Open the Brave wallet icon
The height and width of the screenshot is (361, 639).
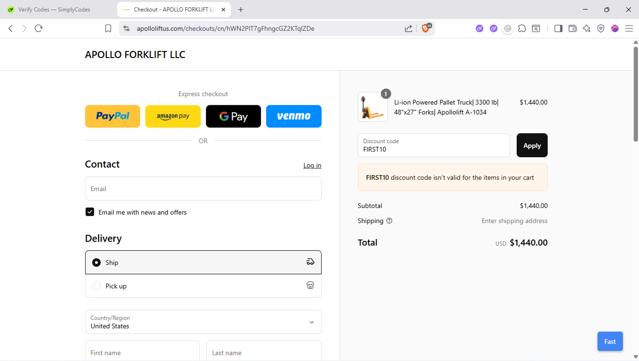[572, 29]
